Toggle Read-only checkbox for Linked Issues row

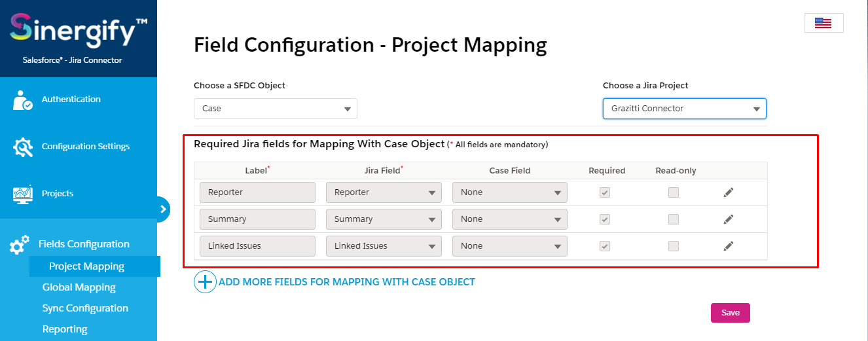(x=674, y=246)
